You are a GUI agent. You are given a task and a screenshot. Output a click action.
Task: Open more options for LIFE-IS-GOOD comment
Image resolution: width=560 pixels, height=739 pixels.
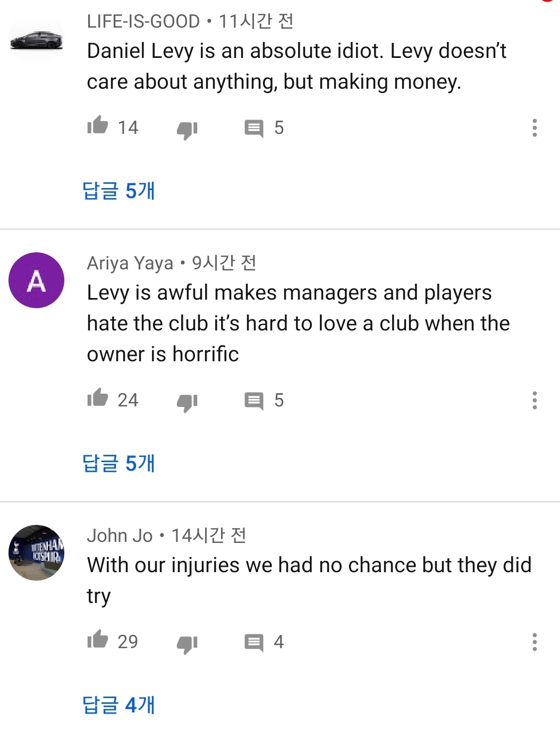click(534, 128)
